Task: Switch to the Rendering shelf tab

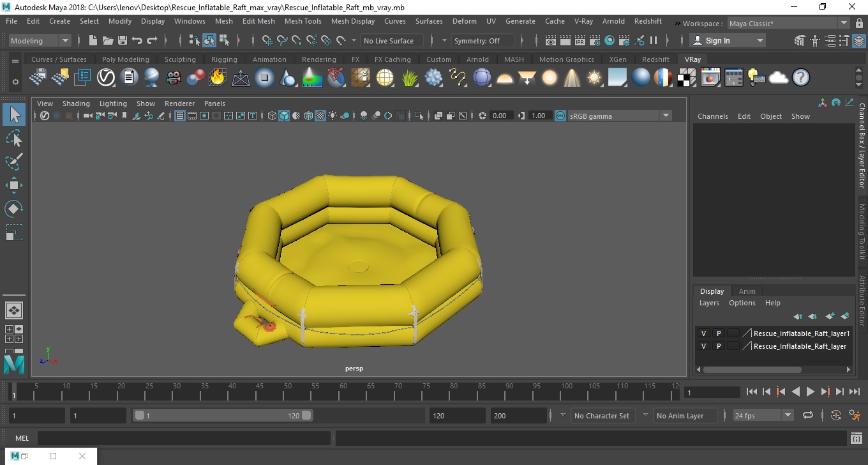Action: pyautogui.click(x=318, y=59)
